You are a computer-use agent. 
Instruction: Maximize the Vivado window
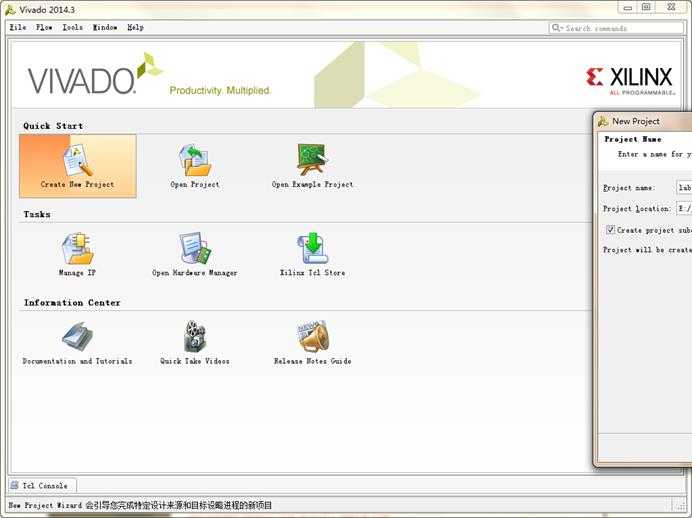tap(646, 7)
